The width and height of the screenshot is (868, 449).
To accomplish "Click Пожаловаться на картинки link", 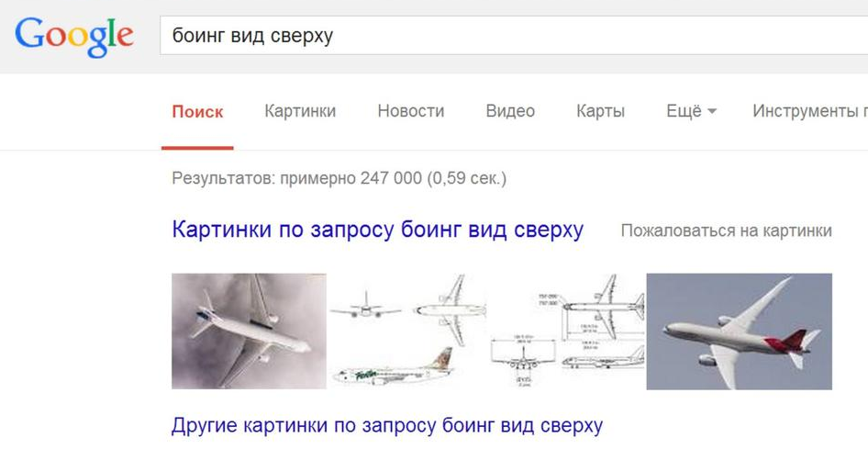I will pos(727,230).
